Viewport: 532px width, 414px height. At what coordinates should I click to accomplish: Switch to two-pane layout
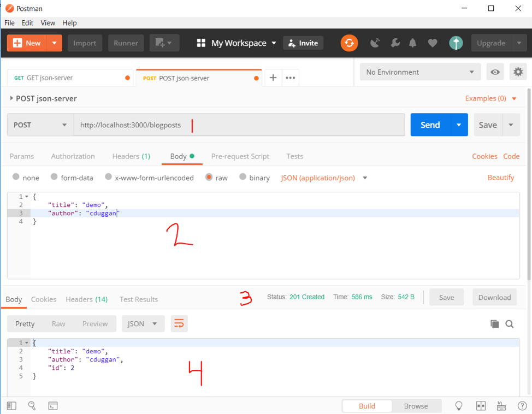click(481, 406)
